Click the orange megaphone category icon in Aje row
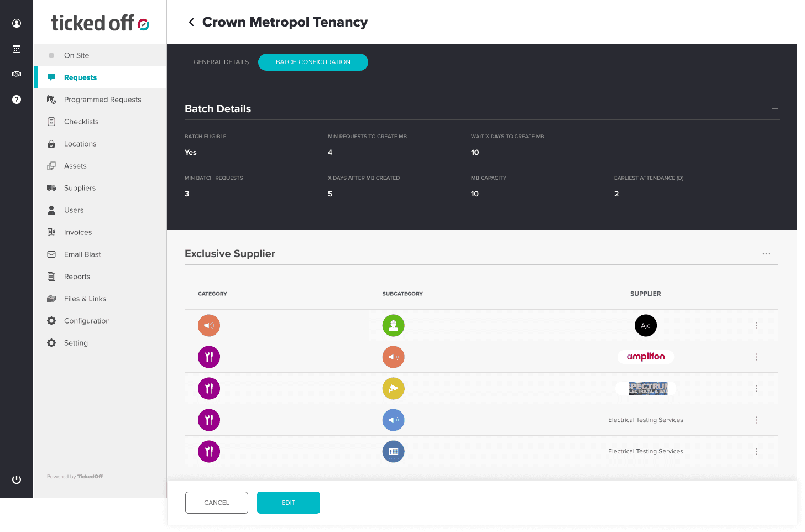This screenshot has height=532, width=805. (209, 325)
